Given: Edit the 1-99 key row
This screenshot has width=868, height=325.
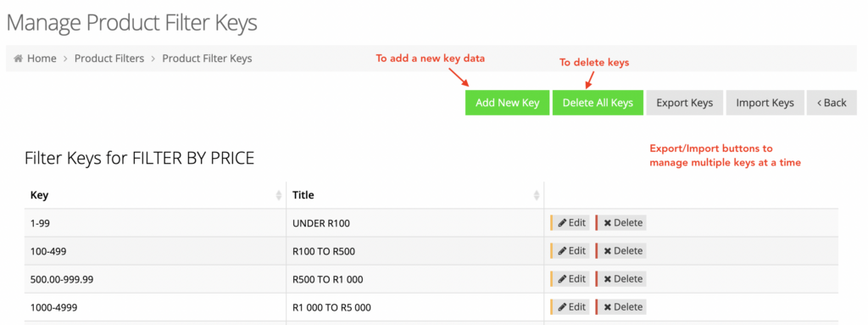Looking at the screenshot, I should [x=570, y=223].
